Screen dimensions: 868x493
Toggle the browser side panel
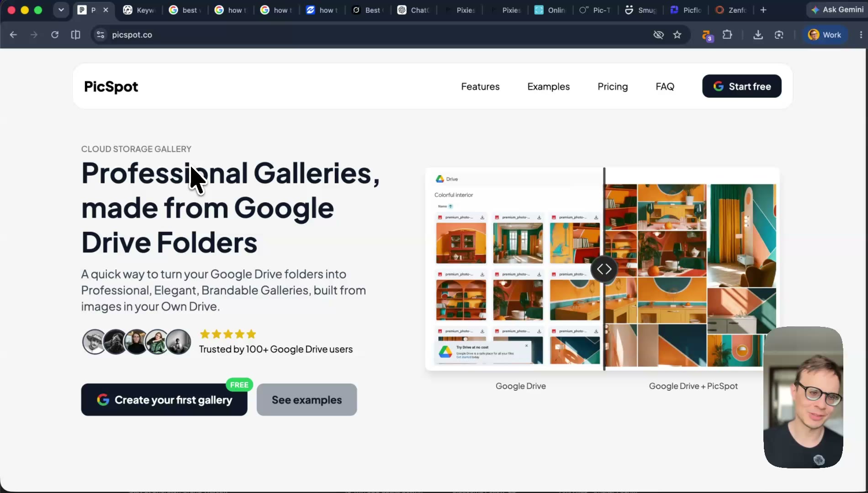(x=76, y=35)
